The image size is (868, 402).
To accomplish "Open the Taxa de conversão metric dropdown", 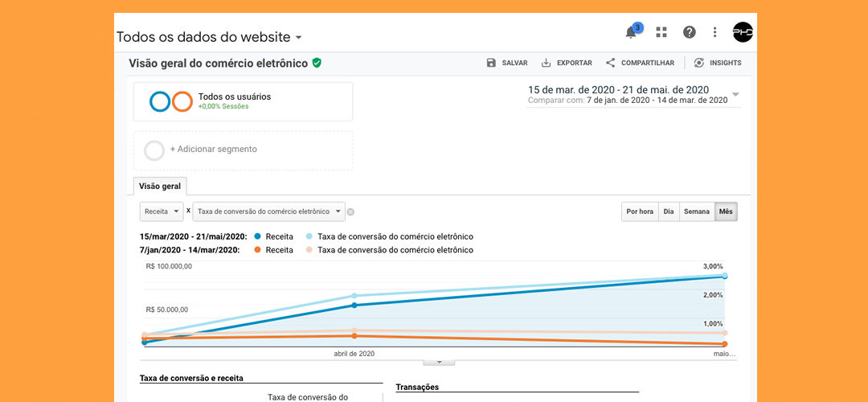I will click(268, 211).
